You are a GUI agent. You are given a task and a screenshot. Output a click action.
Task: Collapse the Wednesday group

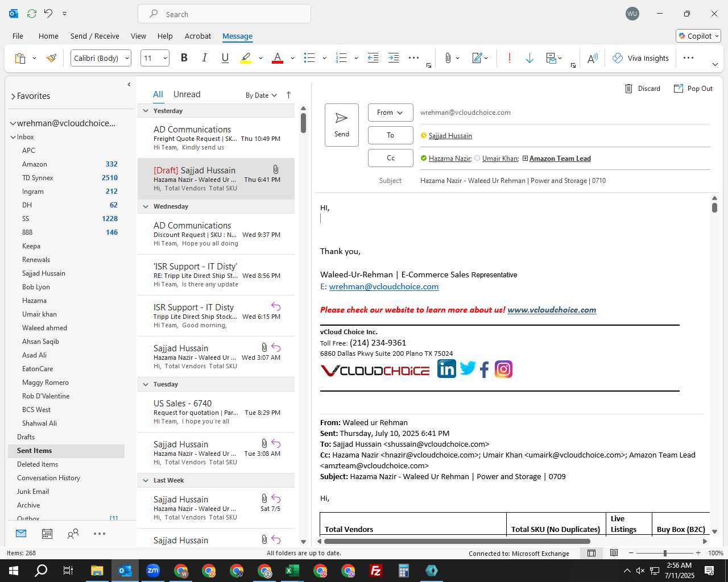[x=146, y=206]
